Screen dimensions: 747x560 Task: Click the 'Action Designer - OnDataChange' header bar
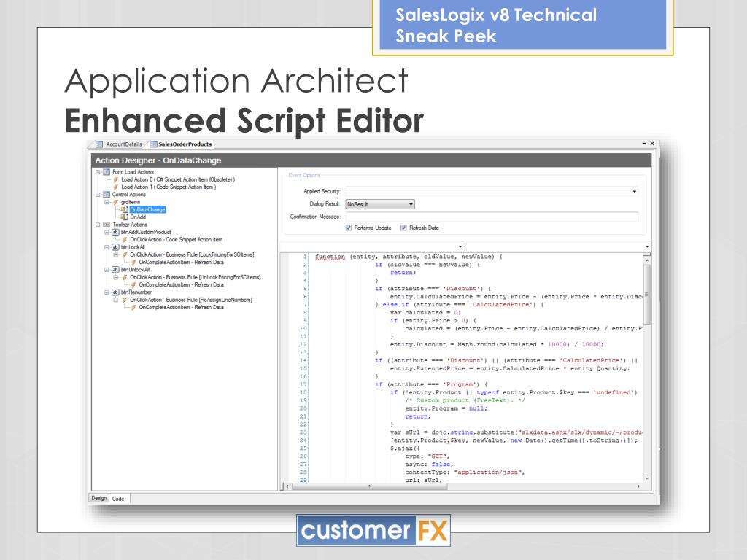371,160
